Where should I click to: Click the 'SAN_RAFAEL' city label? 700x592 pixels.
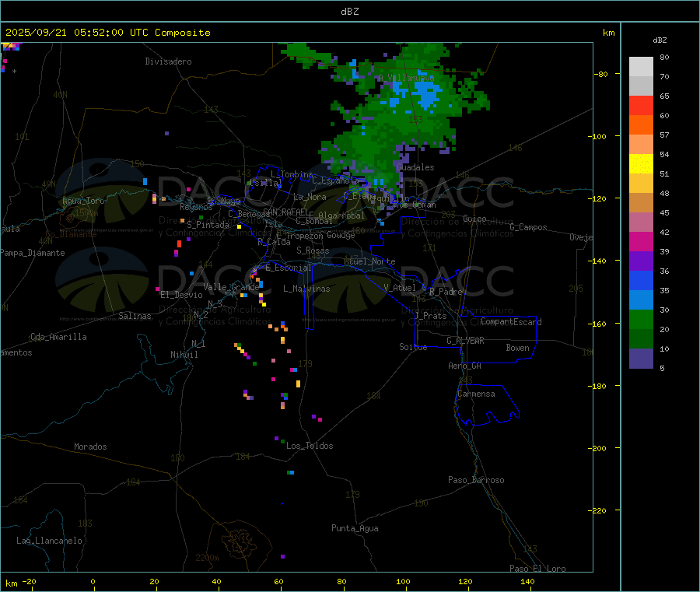point(285,212)
